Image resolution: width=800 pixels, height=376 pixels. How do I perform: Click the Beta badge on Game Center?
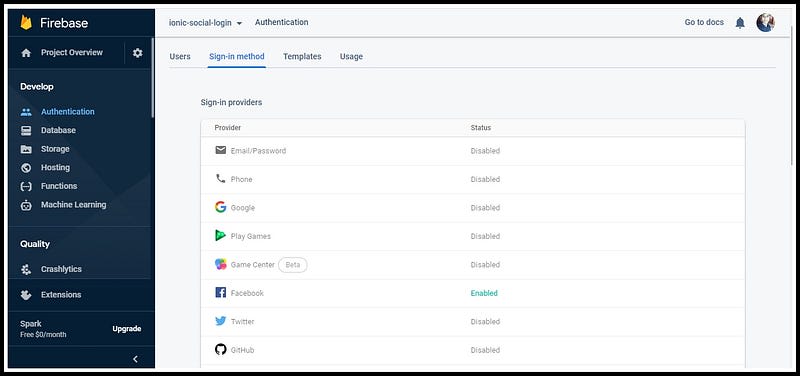pos(293,265)
